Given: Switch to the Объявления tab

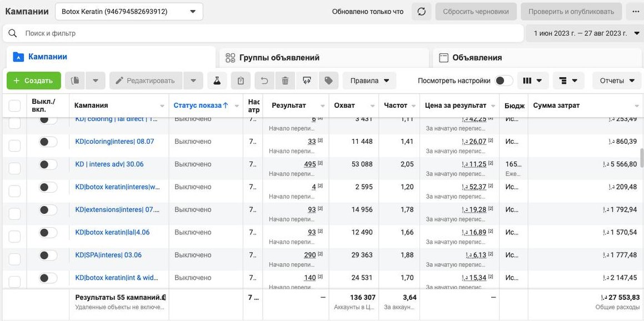Looking at the screenshot, I should coord(538,58).
